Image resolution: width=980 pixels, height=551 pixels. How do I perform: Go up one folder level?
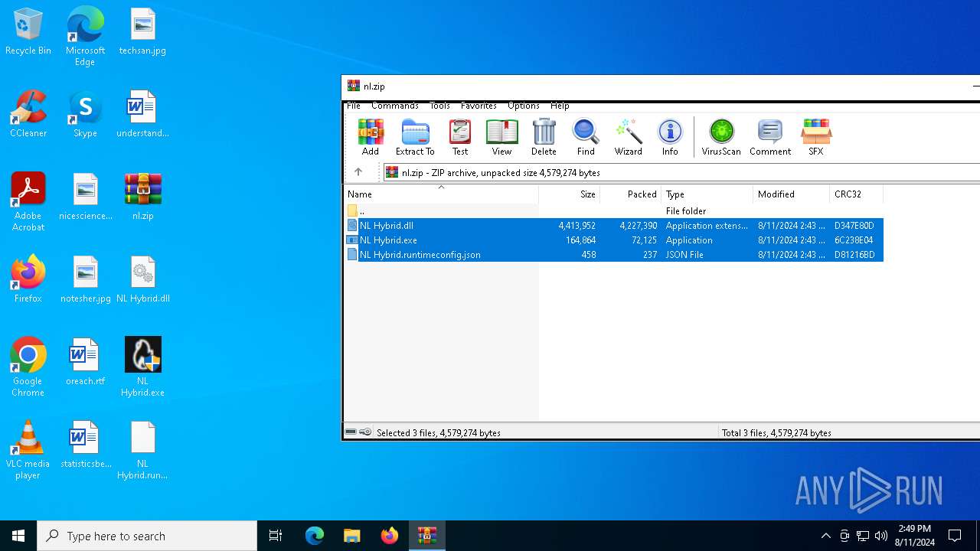click(x=358, y=172)
